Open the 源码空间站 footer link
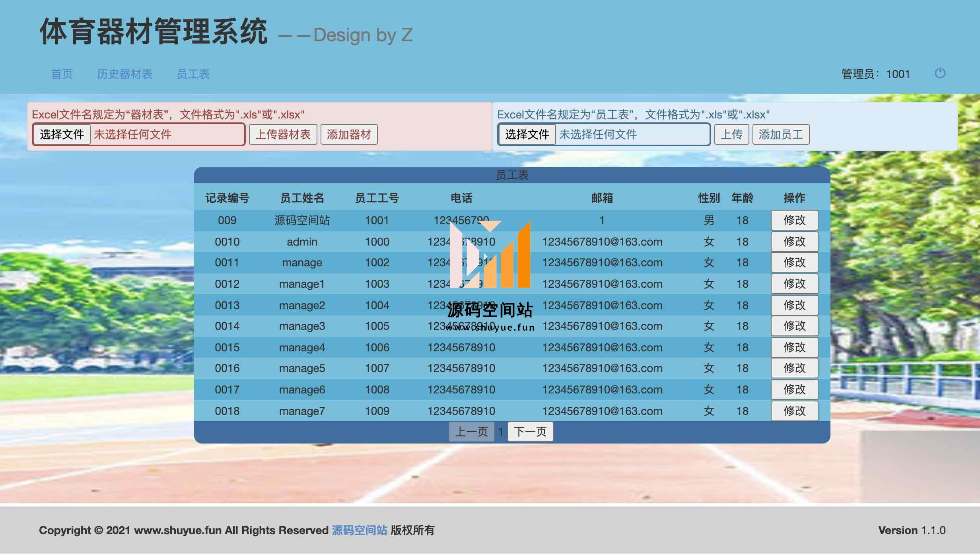 359,530
